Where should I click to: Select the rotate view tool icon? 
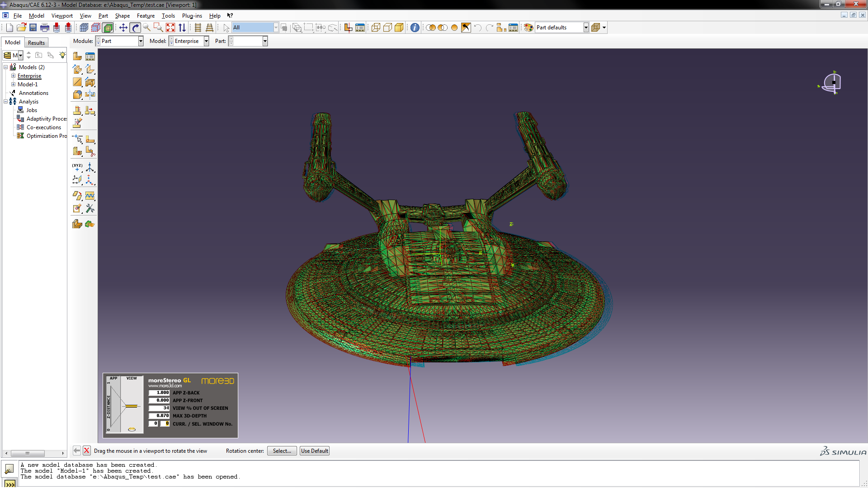click(135, 28)
